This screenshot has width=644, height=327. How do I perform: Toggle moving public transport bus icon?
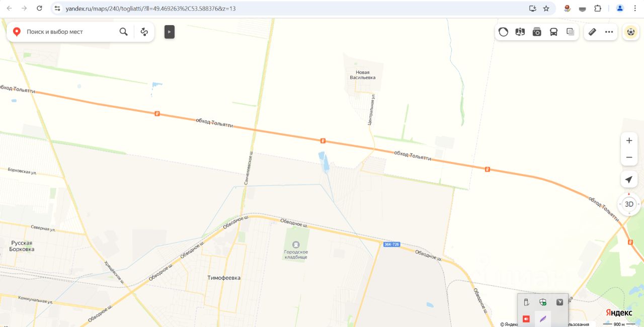(553, 32)
